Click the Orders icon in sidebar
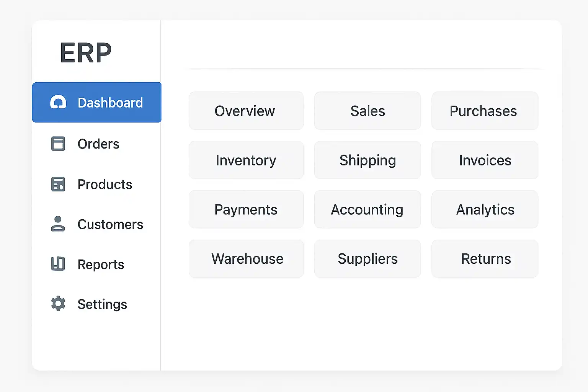The height and width of the screenshot is (392, 588). click(58, 144)
